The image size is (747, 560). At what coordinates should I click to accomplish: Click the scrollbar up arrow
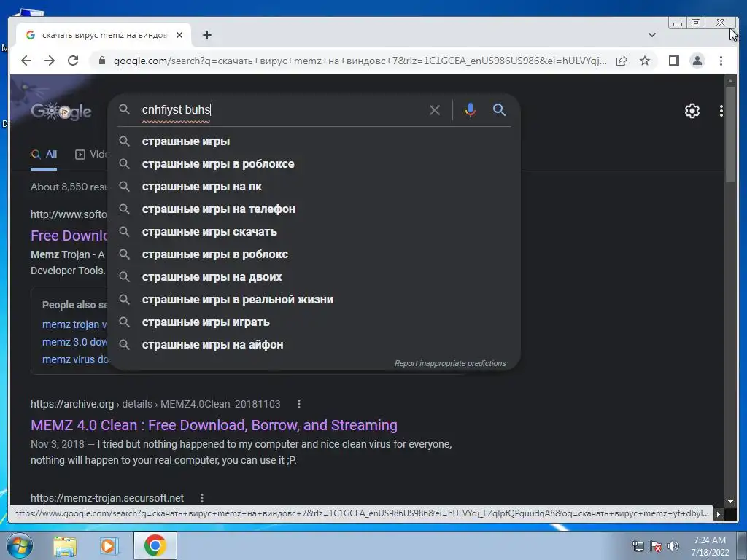tap(730, 82)
